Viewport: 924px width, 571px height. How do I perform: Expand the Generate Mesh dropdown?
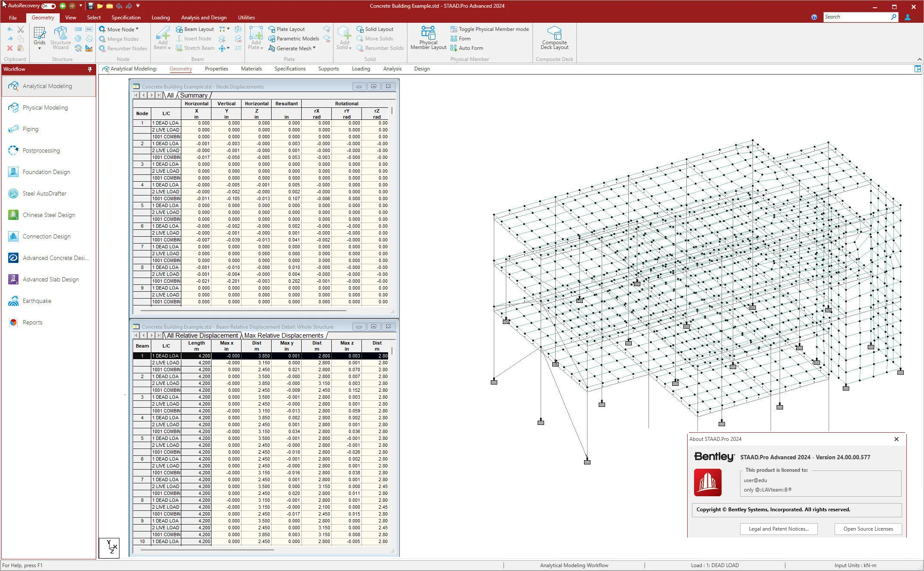coord(314,48)
